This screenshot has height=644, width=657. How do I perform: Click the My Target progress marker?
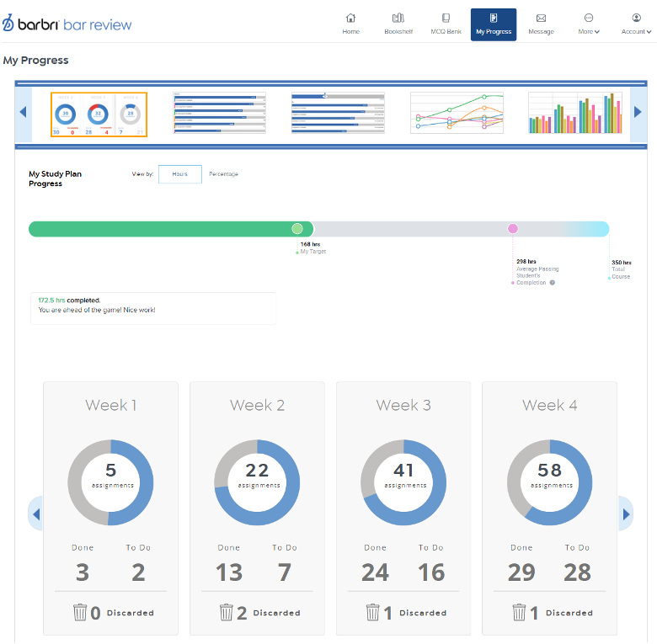(x=296, y=229)
